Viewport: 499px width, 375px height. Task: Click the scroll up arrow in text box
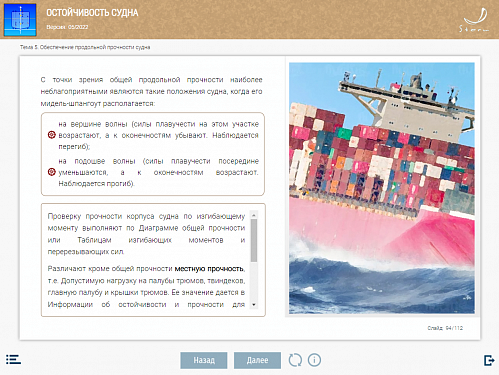click(254, 215)
